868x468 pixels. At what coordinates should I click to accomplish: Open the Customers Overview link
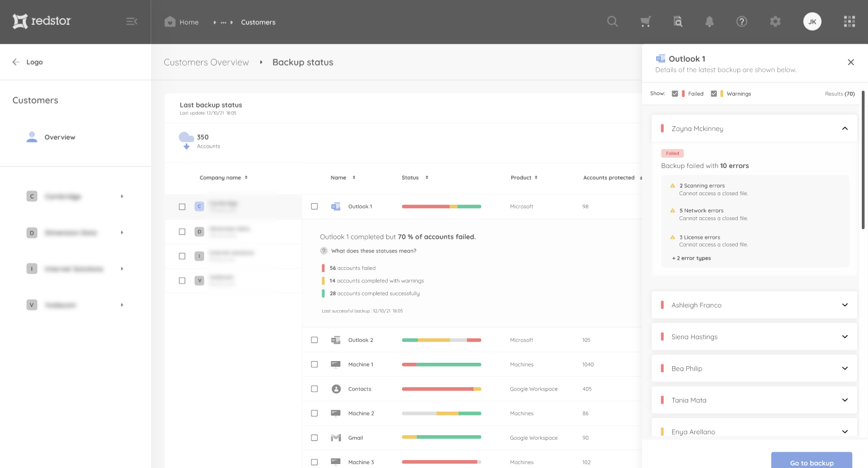[x=206, y=62]
